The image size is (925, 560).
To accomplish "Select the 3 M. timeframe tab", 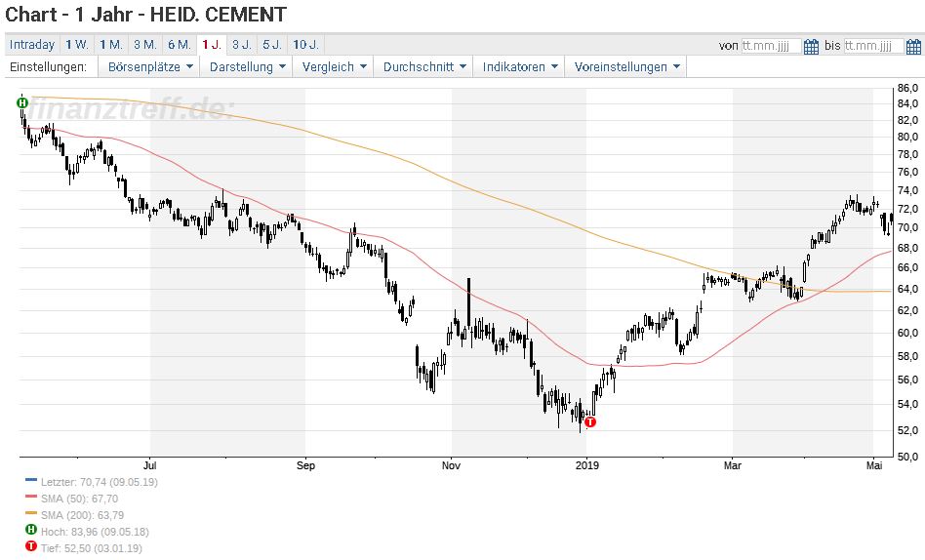I will [145, 45].
